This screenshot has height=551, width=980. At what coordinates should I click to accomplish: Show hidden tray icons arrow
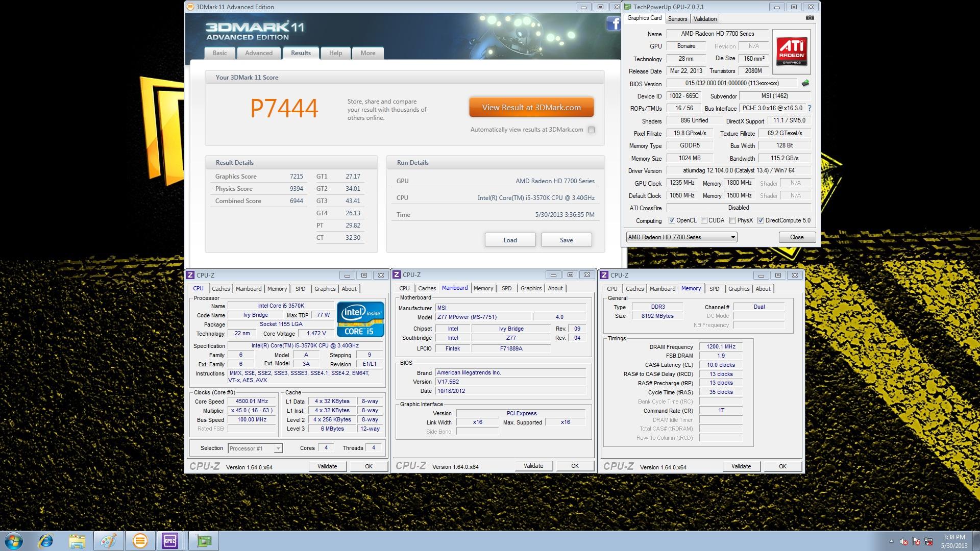891,541
